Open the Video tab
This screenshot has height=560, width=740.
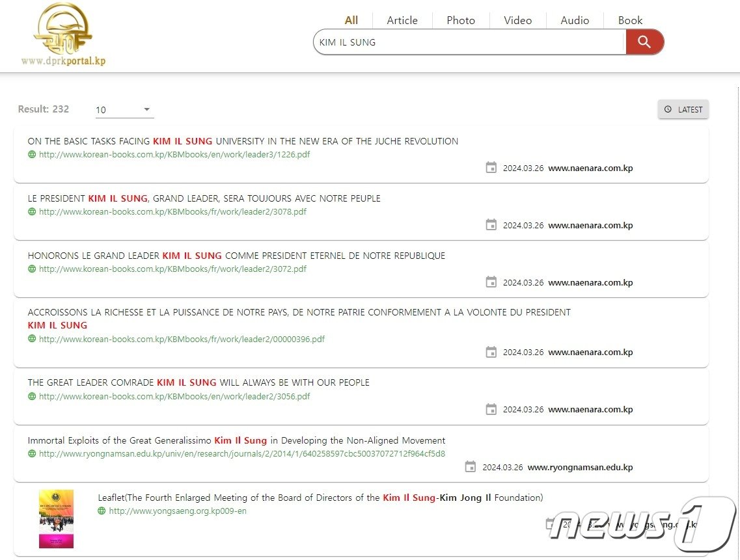pos(517,20)
